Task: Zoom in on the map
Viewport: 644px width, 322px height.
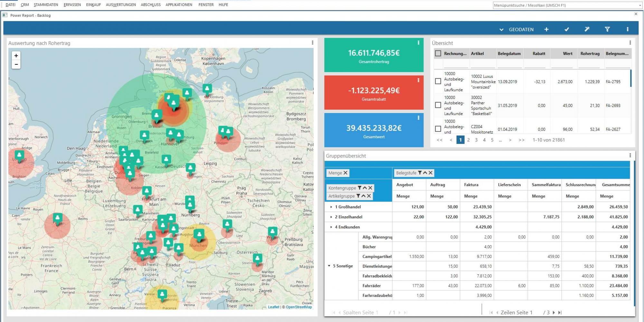Action: [x=16, y=56]
